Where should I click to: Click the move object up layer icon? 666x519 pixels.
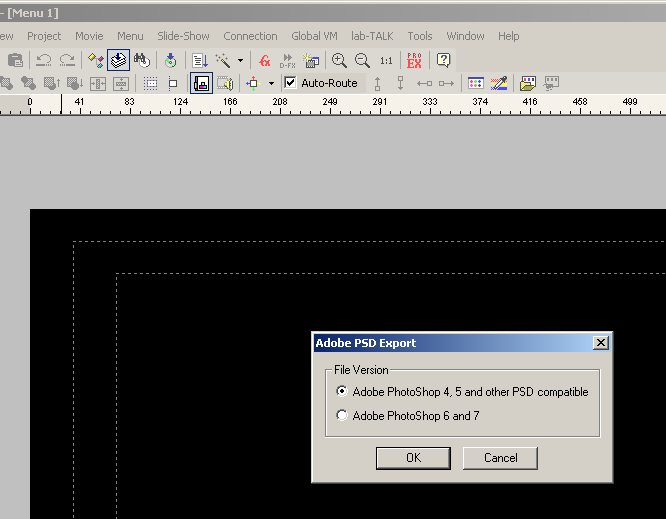[x=52, y=83]
